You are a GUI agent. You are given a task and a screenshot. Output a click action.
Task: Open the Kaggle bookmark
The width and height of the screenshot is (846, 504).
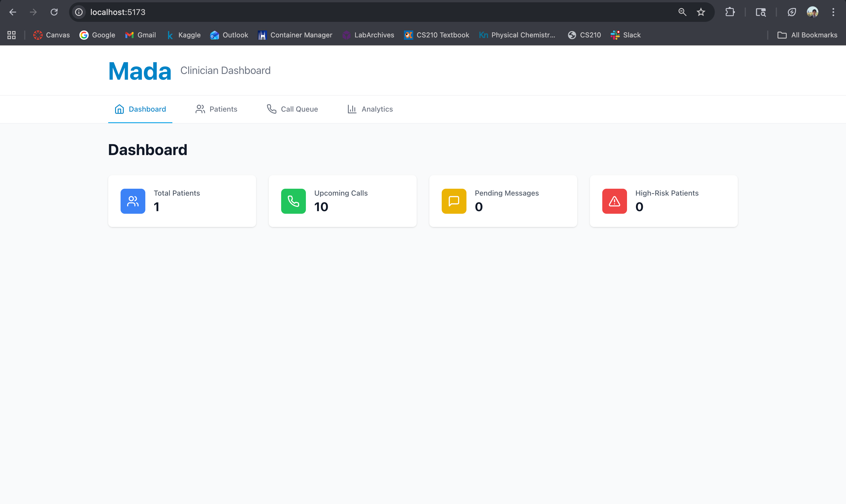[x=184, y=35]
